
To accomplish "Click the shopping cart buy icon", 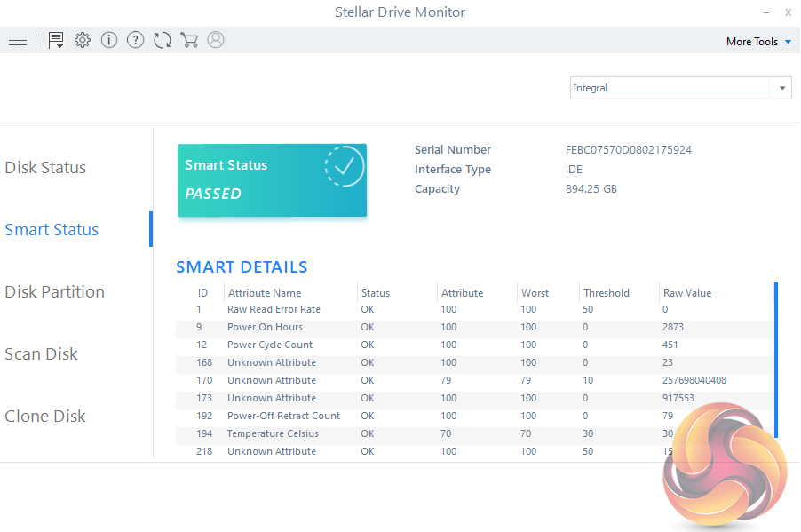I will click(188, 40).
